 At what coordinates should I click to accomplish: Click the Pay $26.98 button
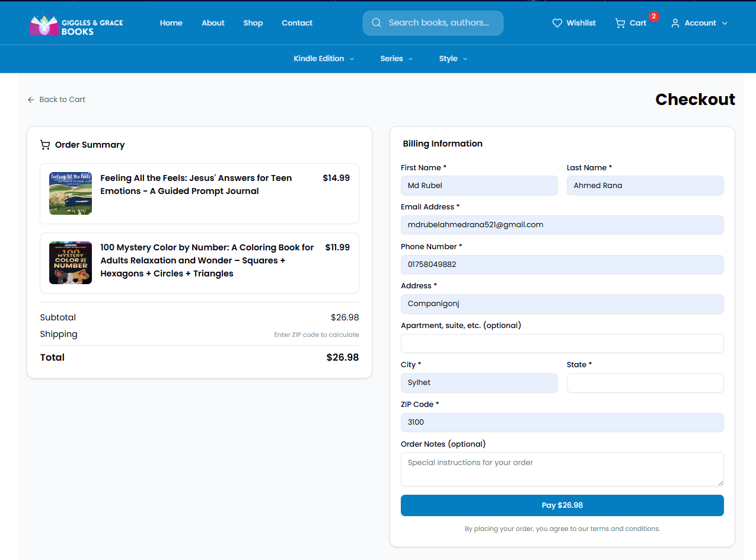(562, 505)
